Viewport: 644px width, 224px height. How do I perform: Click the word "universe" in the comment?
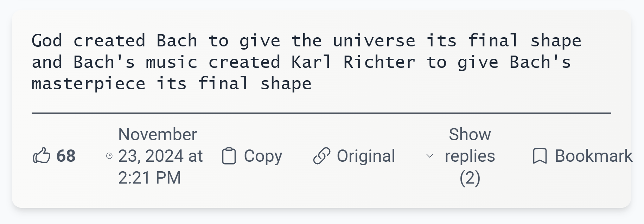[374, 41]
